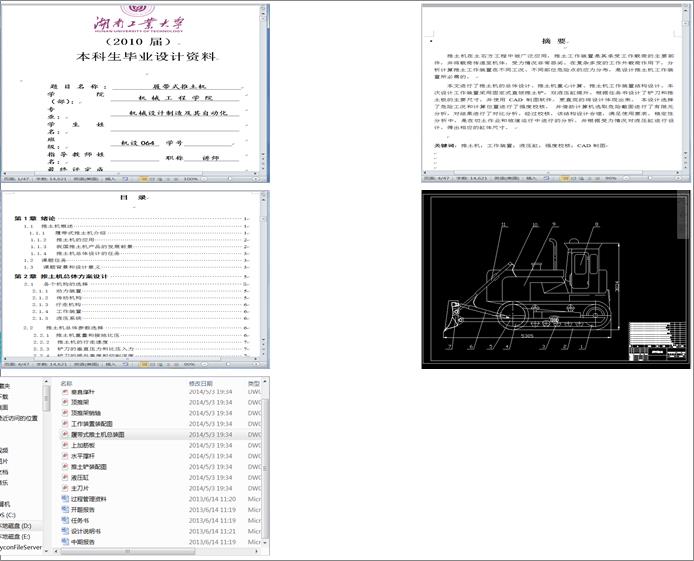
Task: Click scroll right arrow in cover page window
Action: [x=255, y=173]
